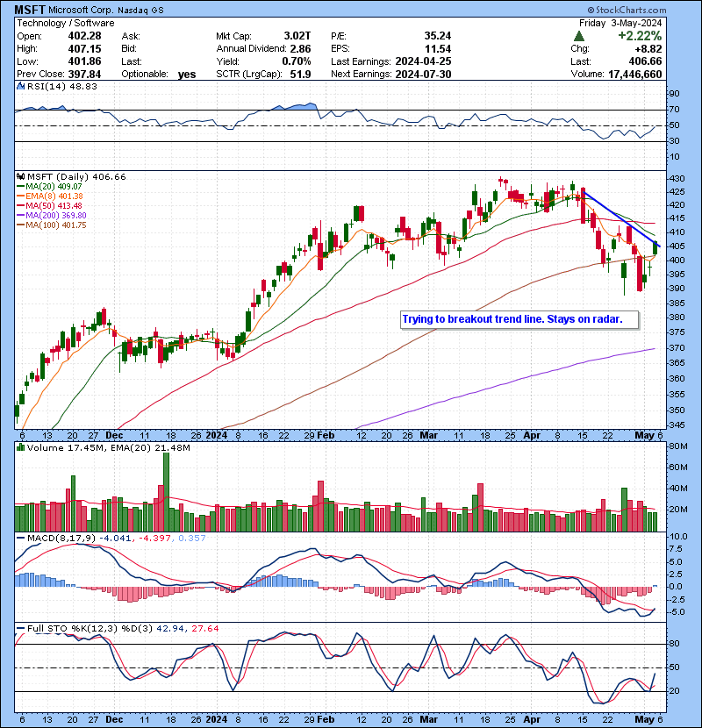Click the Next Earnings date 2024-07-30

(423, 75)
